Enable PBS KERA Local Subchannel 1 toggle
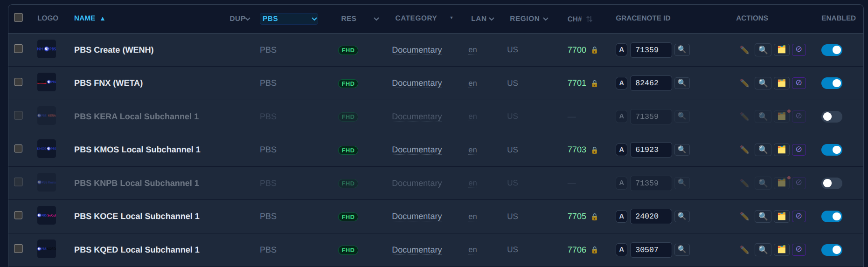 click(832, 116)
